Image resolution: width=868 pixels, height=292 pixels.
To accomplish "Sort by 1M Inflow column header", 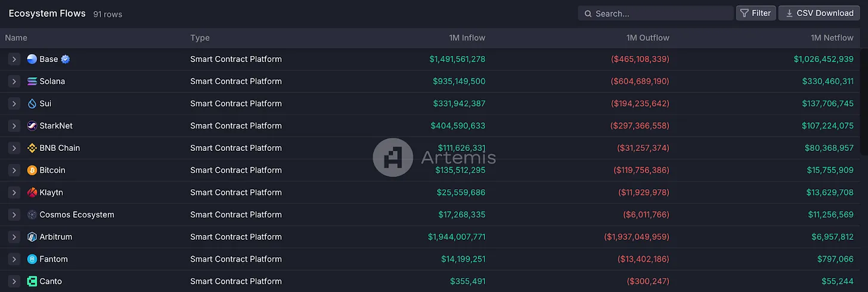I will point(467,38).
